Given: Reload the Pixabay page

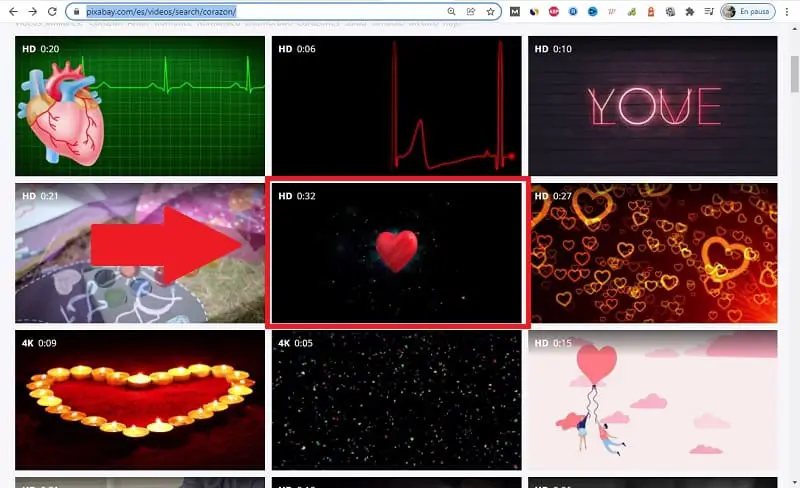Looking at the screenshot, I should [52, 11].
